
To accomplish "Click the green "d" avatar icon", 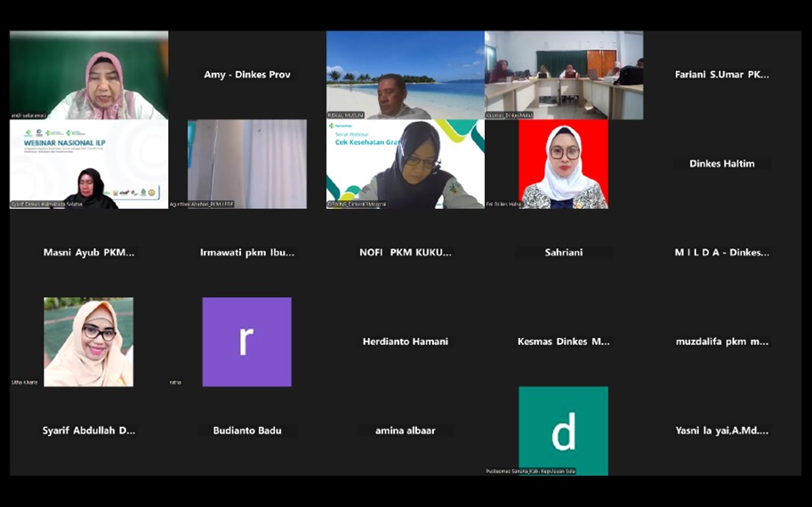I will tap(563, 431).
